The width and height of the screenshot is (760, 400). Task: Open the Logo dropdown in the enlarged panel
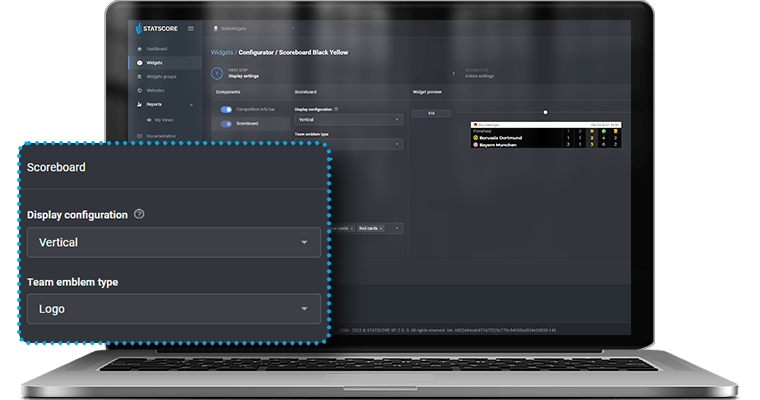(x=174, y=309)
